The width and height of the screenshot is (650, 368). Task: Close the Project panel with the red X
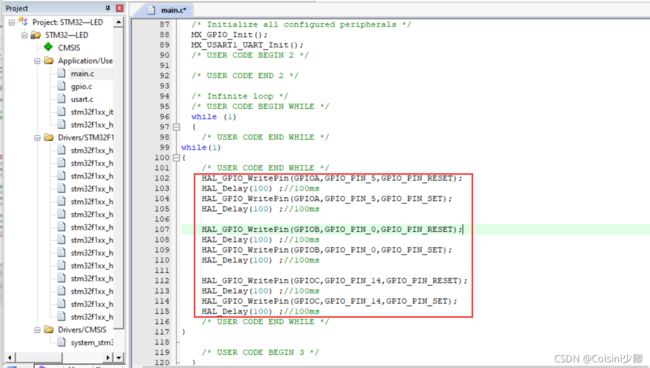pyautogui.click(x=119, y=8)
